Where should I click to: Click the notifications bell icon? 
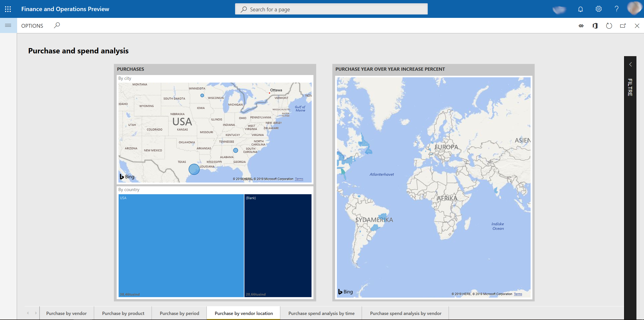[x=581, y=9]
